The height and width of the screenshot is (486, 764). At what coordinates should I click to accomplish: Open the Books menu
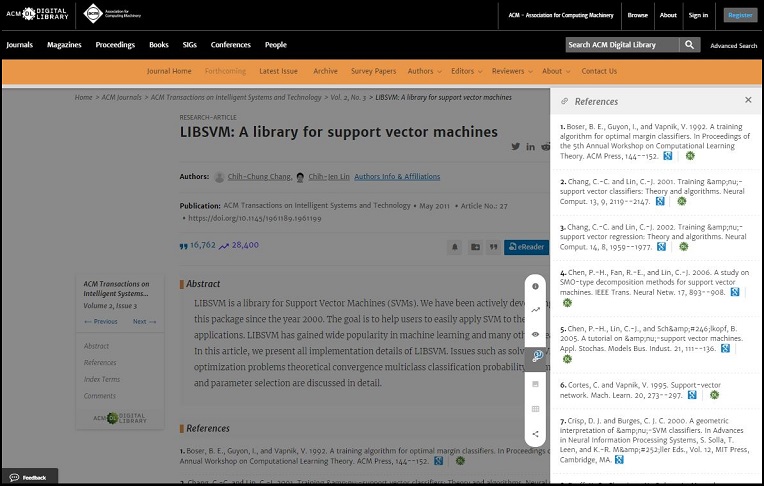[159, 45]
